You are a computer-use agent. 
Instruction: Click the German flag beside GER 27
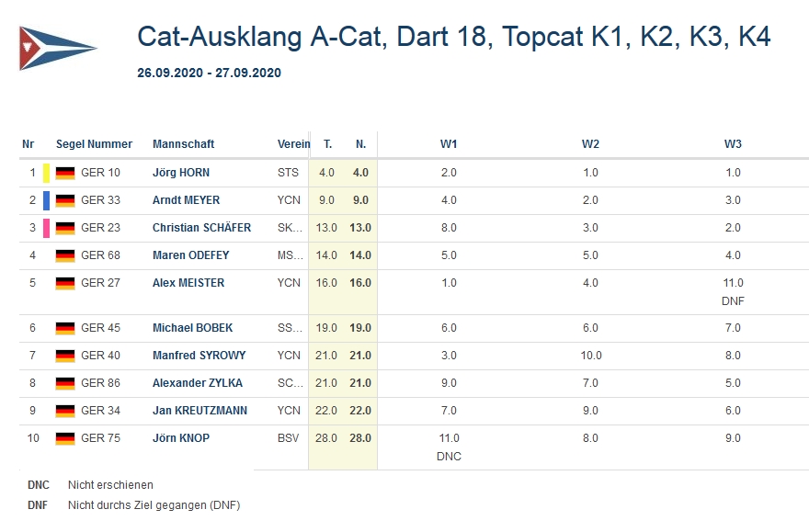pos(64,283)
